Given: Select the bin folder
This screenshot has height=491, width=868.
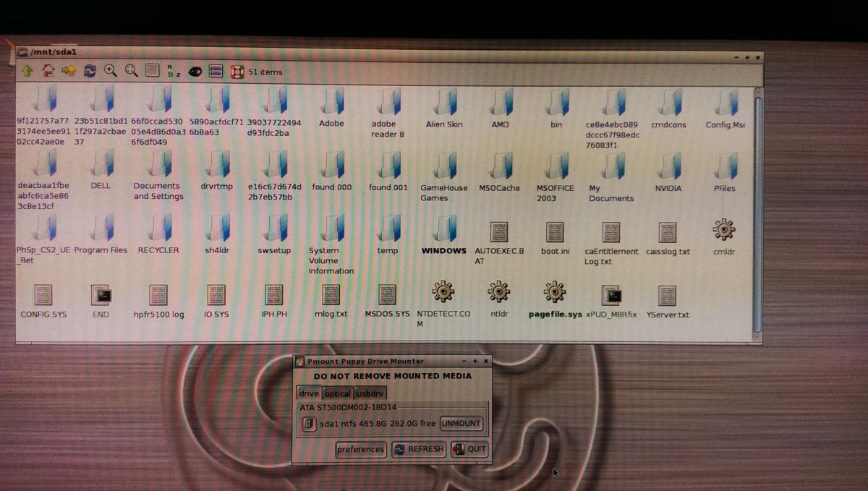Looking at the screenshot, I should [556, 108].
